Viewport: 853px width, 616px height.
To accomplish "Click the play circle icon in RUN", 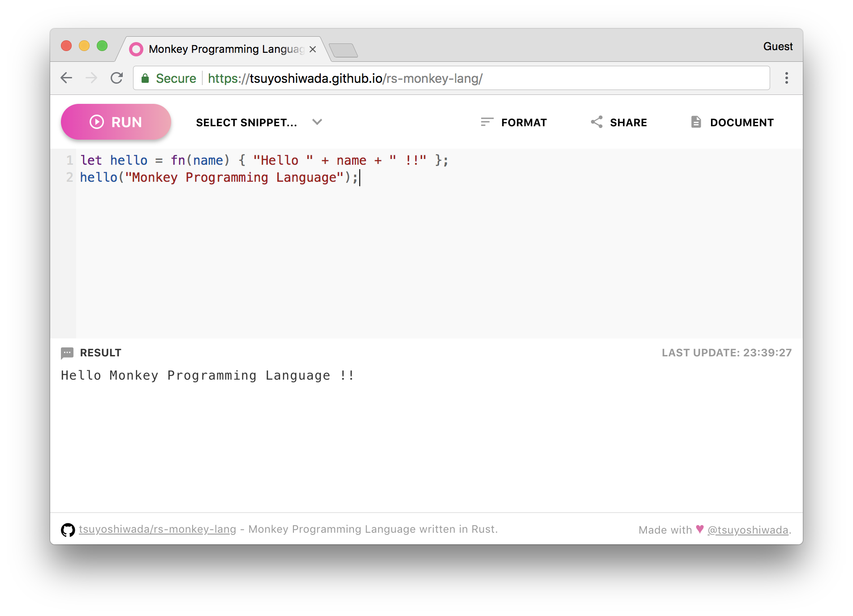I will pyautogui.click(x=97, y=122).
